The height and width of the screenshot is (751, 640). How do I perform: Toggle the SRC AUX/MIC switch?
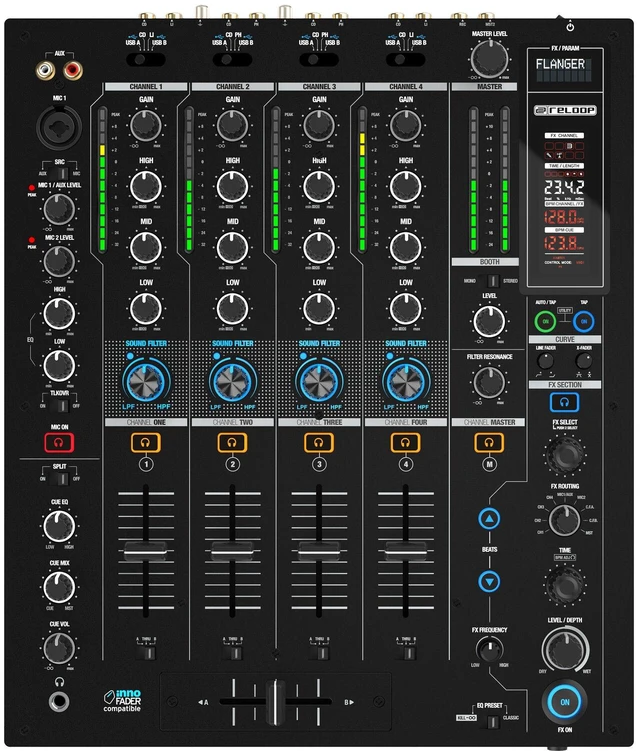point(59,173)
